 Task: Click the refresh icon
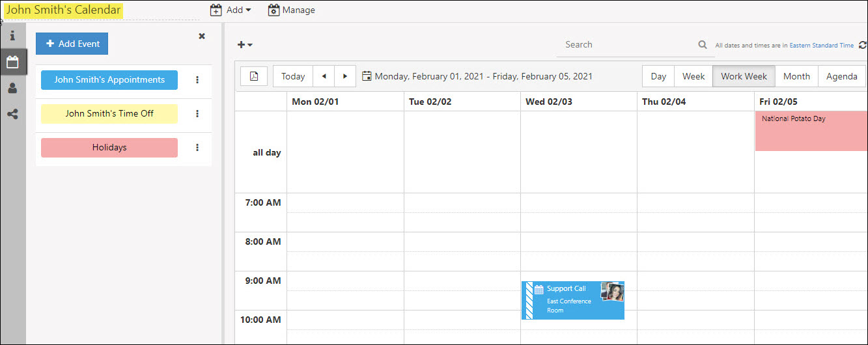coord(863,46)
